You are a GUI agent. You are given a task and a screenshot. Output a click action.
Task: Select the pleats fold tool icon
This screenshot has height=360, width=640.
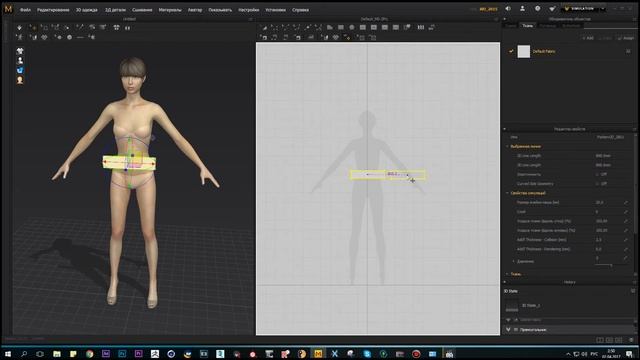click(421, 27)
